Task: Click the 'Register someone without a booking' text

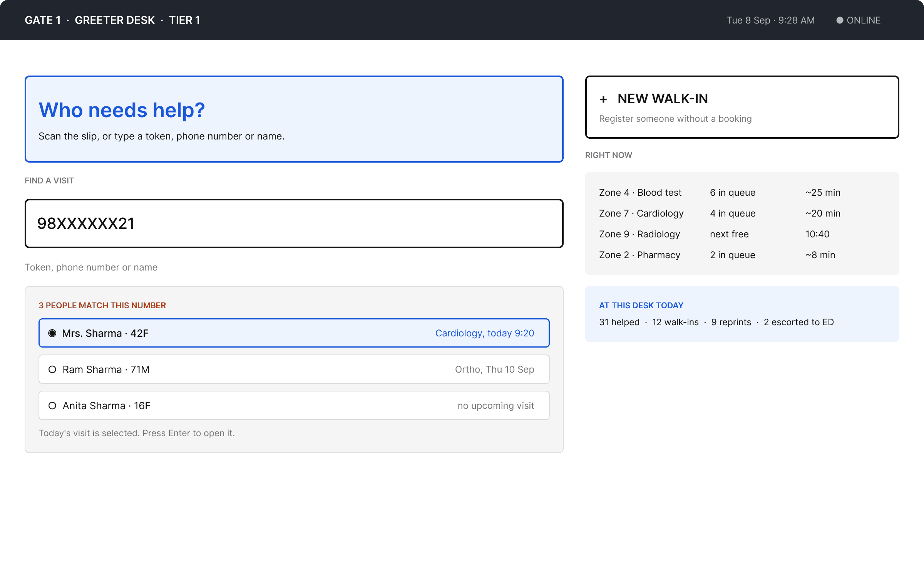Action: (675, 119)
